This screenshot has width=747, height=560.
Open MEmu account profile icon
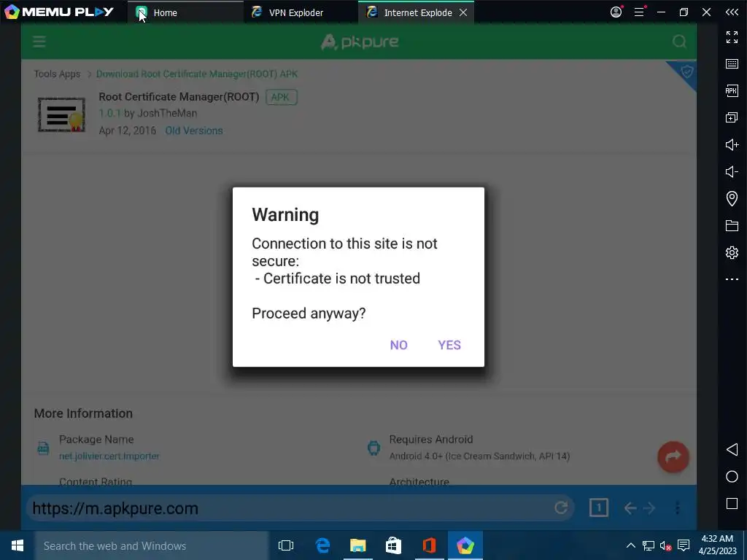click(616, 12)
